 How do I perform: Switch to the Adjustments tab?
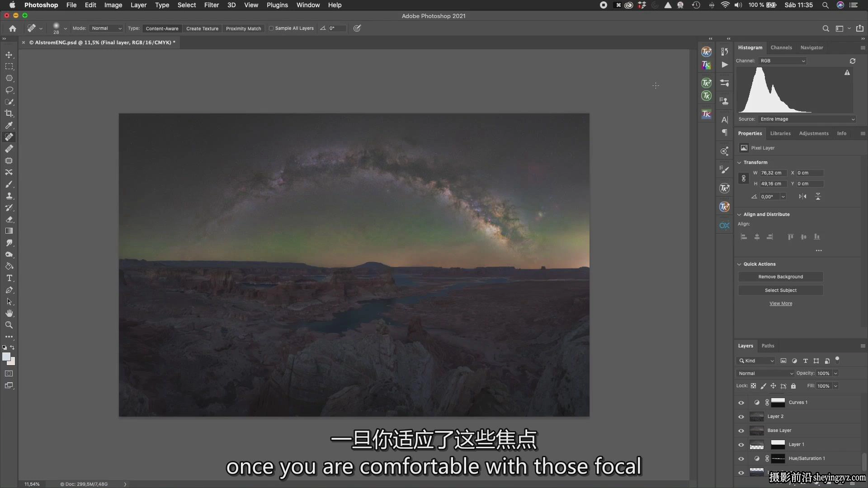814,133
